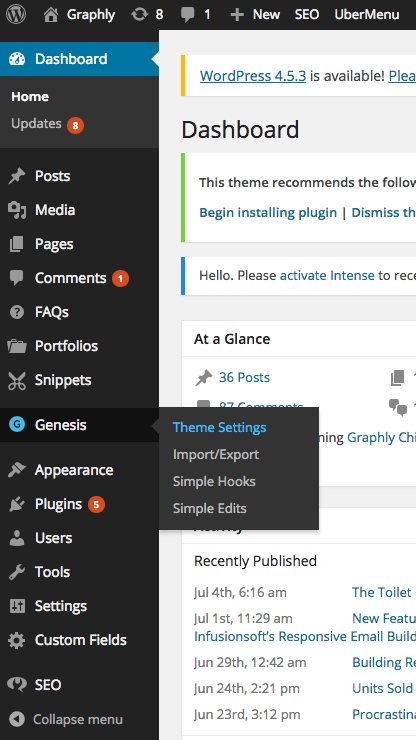416x740 pixels.
Task: Click the Snippets scissors icon
Action: click(x=17, y=380)
